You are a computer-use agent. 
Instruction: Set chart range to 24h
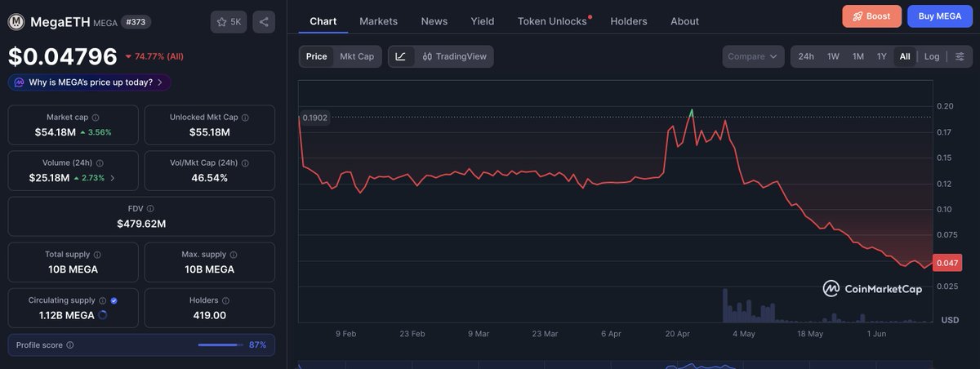pyautogui.click(x=806, y=56)
